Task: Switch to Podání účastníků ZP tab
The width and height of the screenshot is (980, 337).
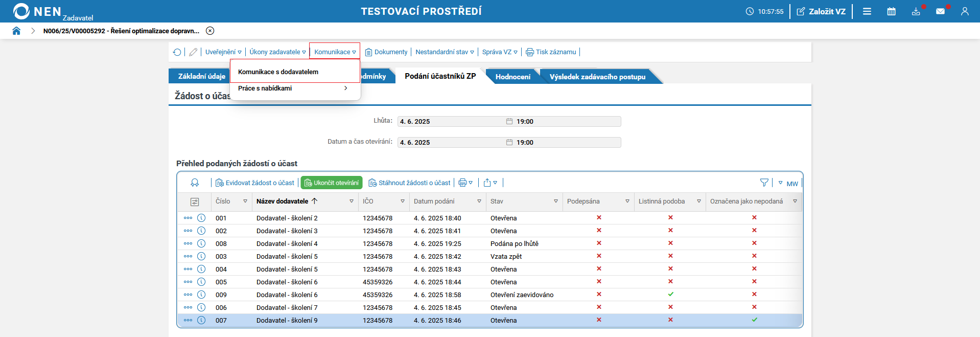Action: coord(440,76)
